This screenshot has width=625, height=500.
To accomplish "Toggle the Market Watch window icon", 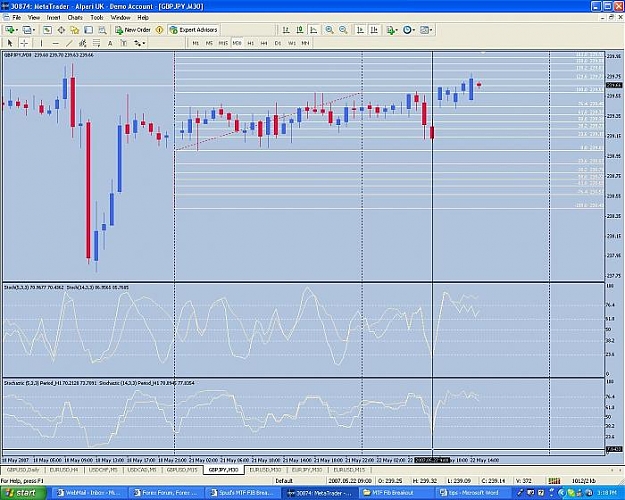I will click(x=47, y=30).
